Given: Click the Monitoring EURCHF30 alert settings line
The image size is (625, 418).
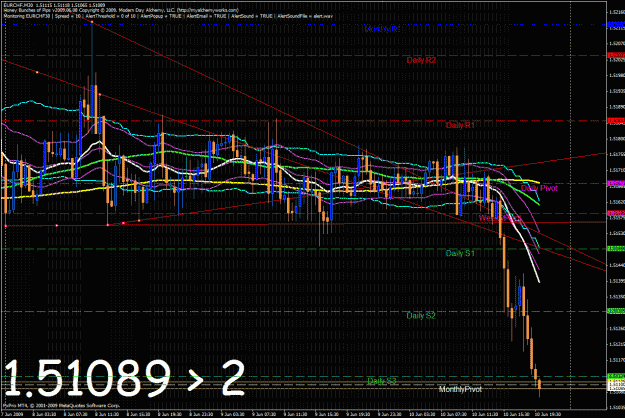Looking at the screenshot, I should (168, 16).
